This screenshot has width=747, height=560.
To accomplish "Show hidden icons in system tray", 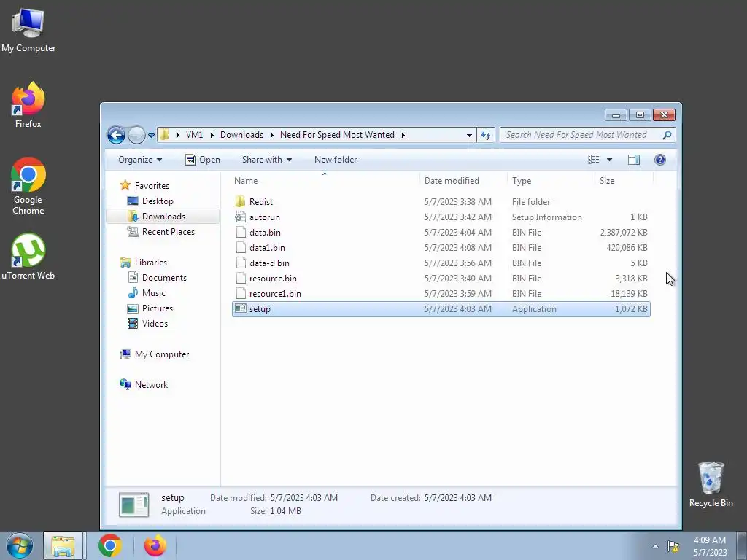I will pyautogui.click(x=656, y=546).
